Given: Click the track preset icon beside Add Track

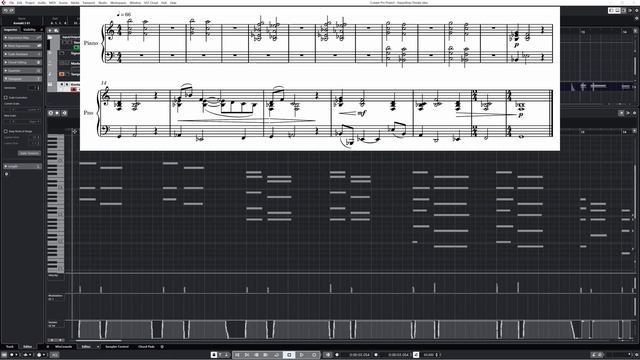Looking at the screenshot, I should click(x=56, y=30).
